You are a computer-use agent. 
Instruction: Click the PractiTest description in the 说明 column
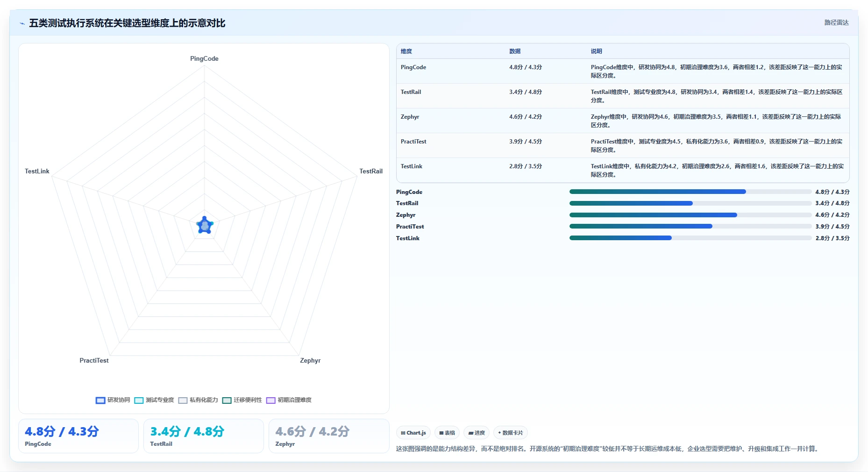[717, 146]
